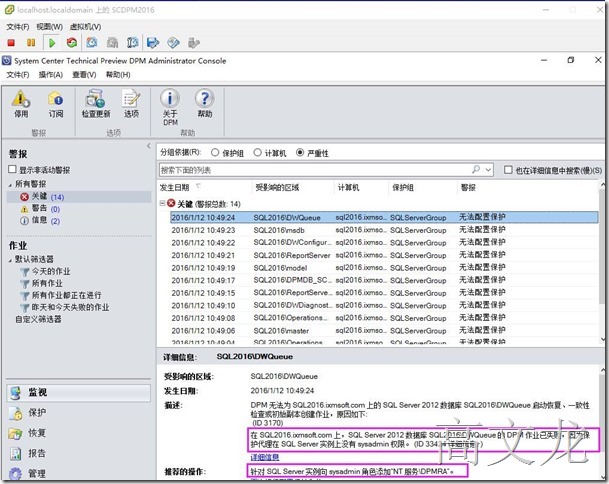The height and width of the screenshot is (484, 609).
Task: Click the 保护组 column header
Action: (x=403, y=188)
